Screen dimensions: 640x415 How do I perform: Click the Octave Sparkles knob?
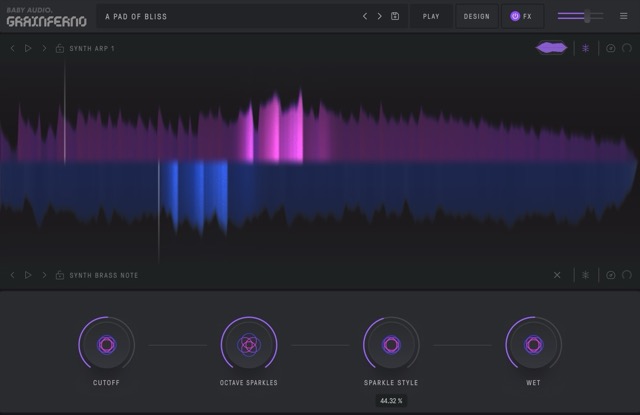tap(249, 345)
